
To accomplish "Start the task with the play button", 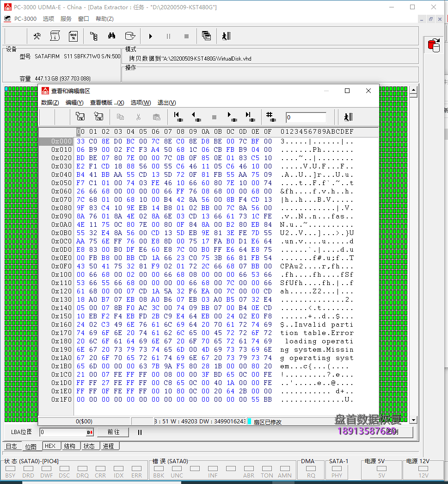I will click(150, 37).
